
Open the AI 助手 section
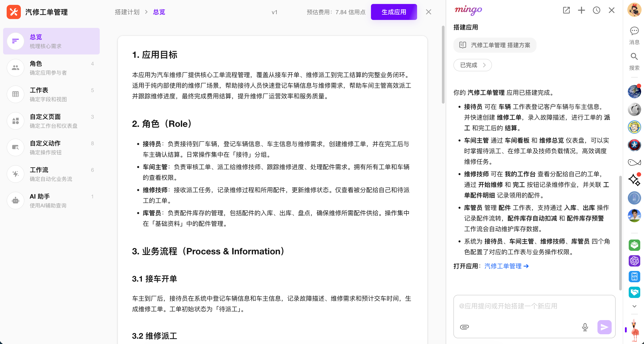51,201
